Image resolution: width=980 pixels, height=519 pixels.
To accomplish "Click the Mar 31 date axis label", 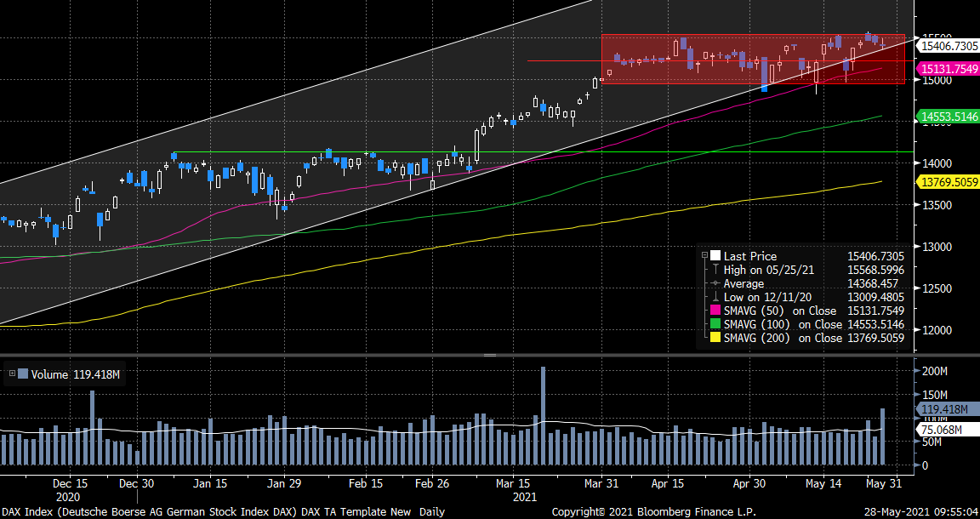I will (601, 483).
